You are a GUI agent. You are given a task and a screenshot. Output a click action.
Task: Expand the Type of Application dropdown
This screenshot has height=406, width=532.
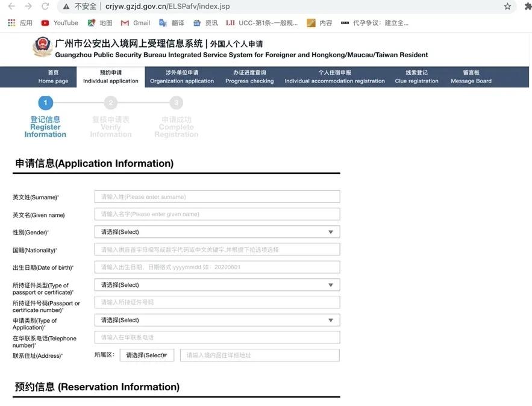pos(217,320)
